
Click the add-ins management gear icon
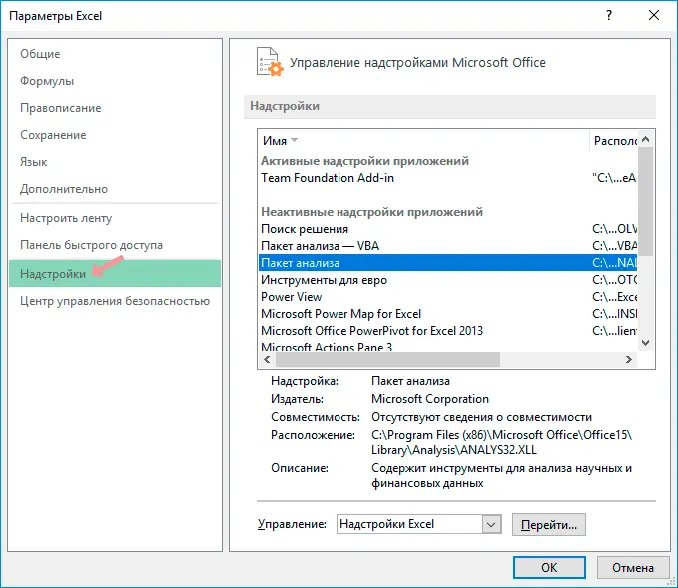coord(270,62)
